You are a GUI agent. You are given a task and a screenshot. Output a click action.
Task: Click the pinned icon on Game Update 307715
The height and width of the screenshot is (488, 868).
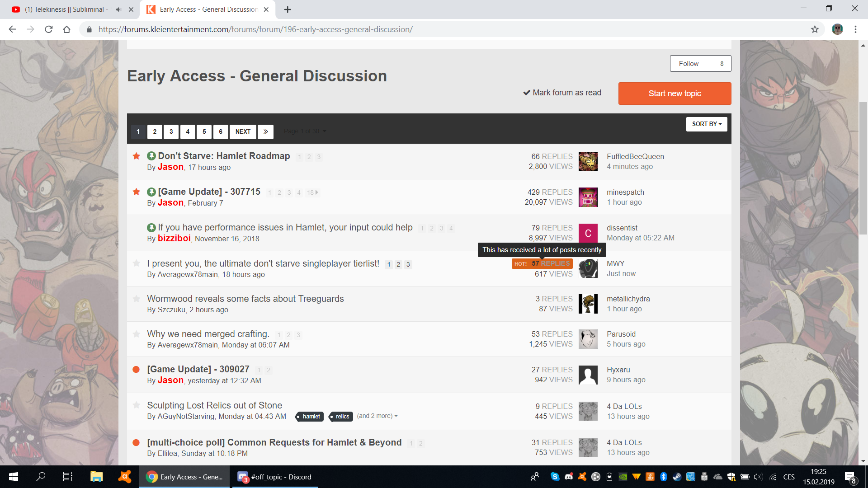click(151, 192)
